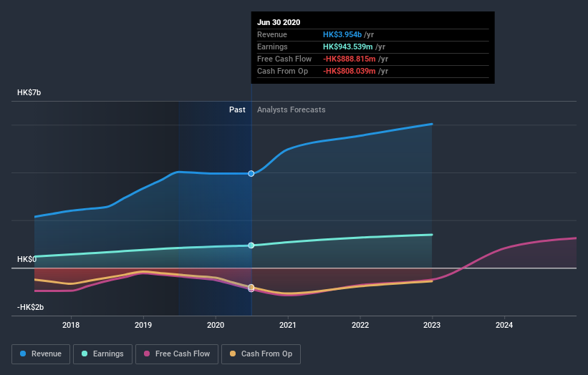Image resolution: width=588 pixels, height=375 pixels.
Task: Click the 2020 x-axis label
Action: point(216,325)
